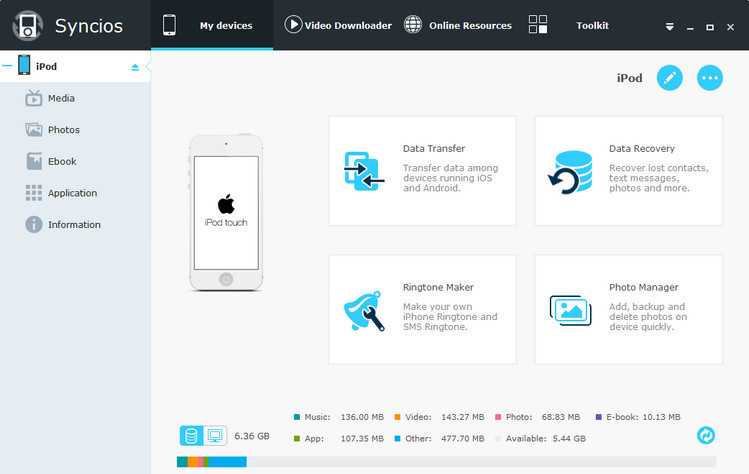Click the iPod device name heading
749x474 pixels.
tap(630, 78)
